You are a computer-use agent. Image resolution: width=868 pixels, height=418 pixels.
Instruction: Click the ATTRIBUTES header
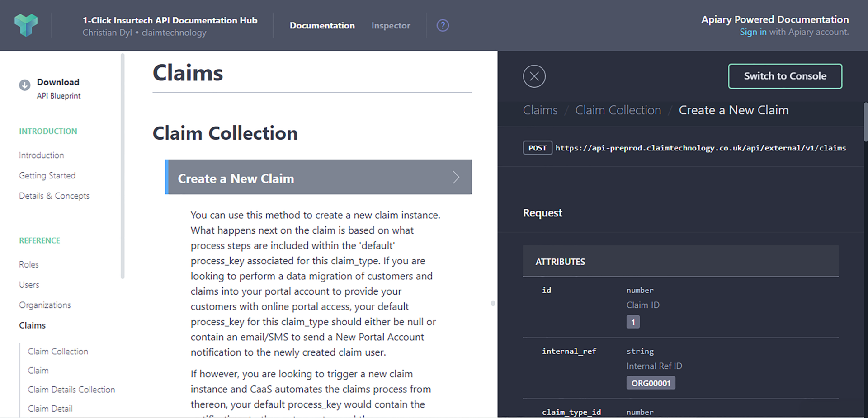561,262
